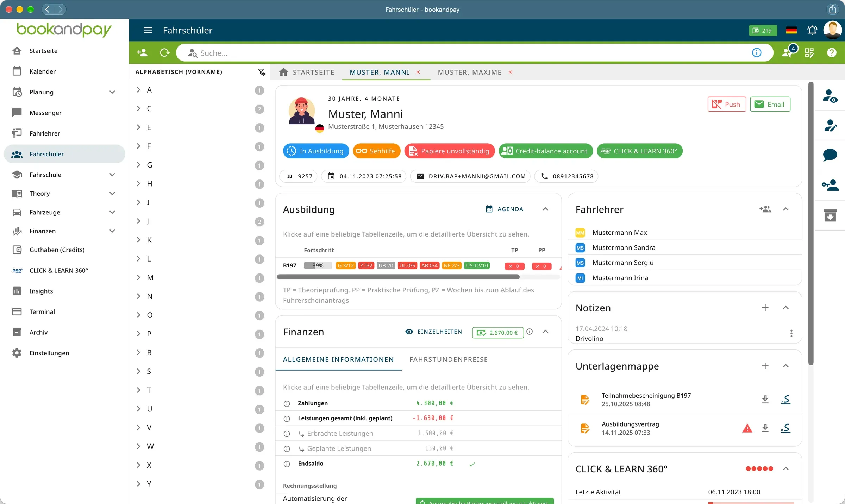Expand the Planung sidebar menu
845x504 pixels.
(x=112, y=92)
